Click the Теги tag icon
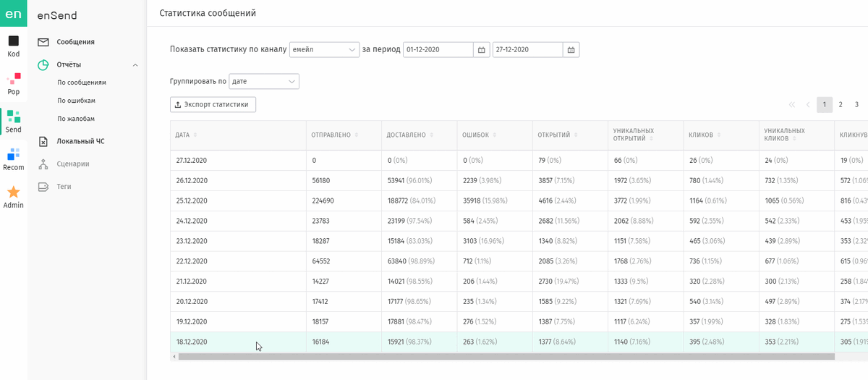 tap(43, 187)
